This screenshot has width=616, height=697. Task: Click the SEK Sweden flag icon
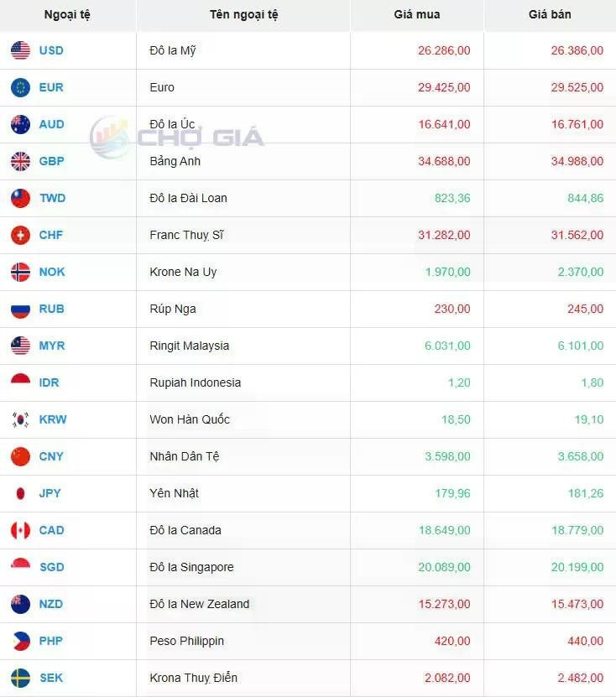[20, 678]
